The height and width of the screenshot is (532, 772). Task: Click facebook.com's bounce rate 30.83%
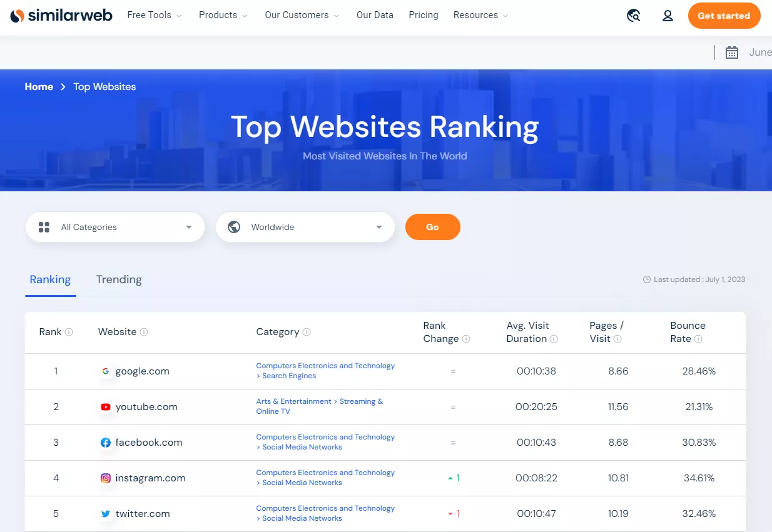(699, 443)
